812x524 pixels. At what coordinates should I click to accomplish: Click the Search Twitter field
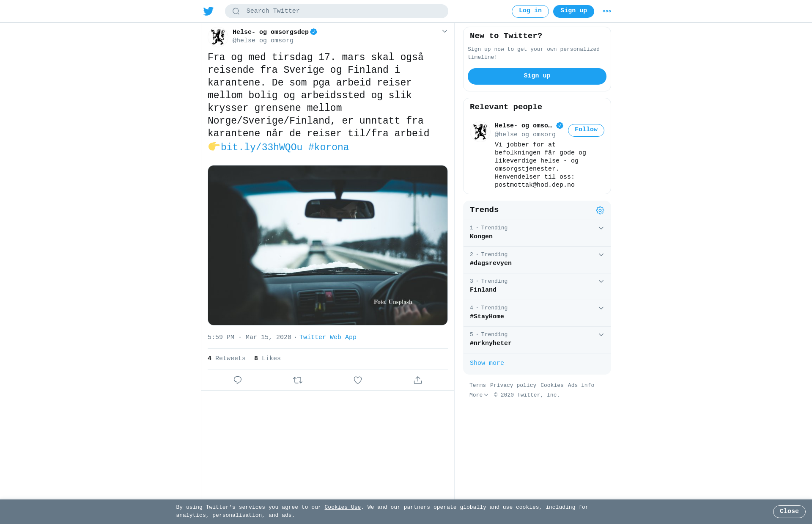tap(337, 11)
